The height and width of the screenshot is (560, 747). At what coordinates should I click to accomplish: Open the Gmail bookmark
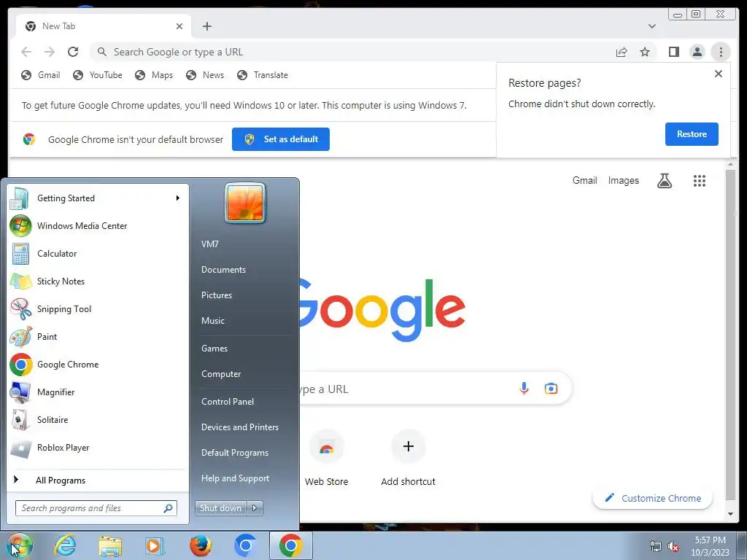point(41,75)
